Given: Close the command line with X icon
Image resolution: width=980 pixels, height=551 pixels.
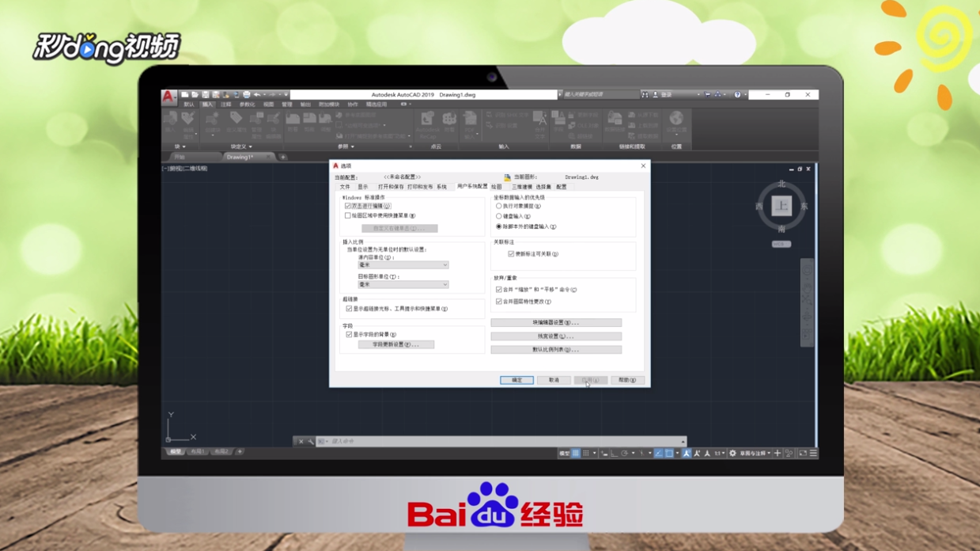Looking at the screenshot, I should pyautogui.click(x=301, y=442).
